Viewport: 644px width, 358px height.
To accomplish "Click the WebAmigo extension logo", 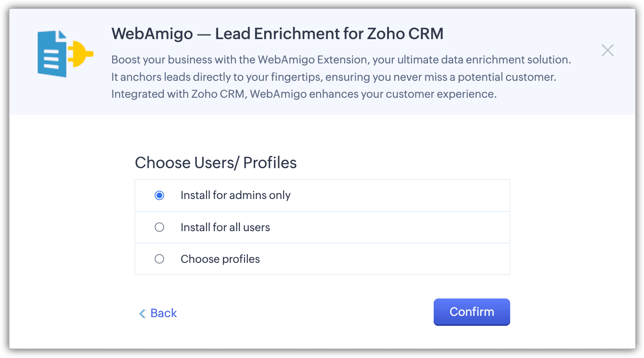I will 65,54.
